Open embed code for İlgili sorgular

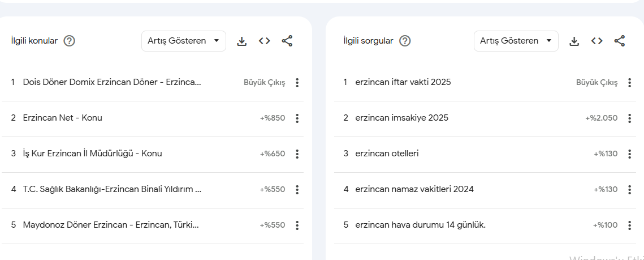[597, 41]
